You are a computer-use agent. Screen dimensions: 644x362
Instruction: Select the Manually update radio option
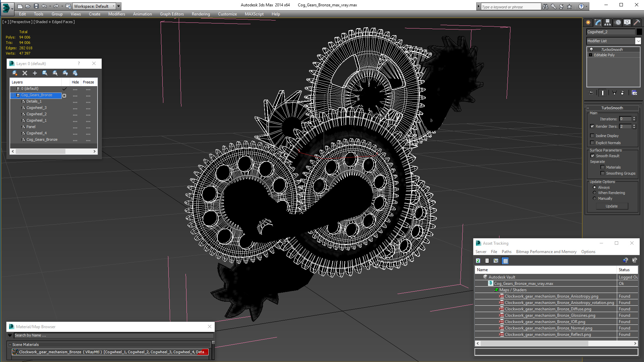point(595,198)
